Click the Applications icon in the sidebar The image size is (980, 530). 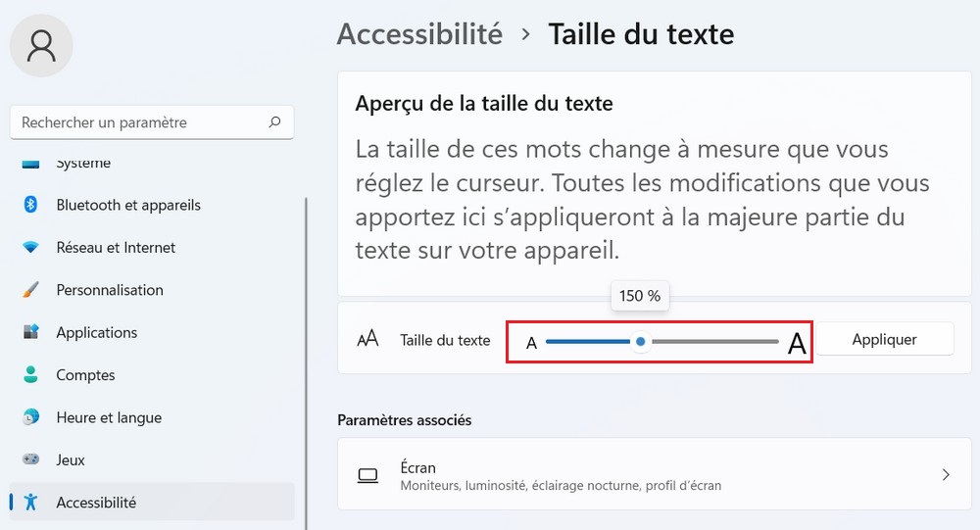tap(30, 332)
